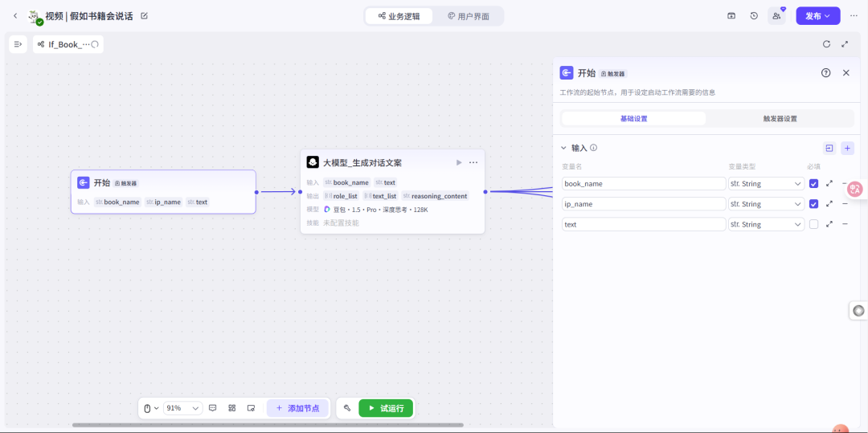Click the plus icon to add input variable
The height and width of the screenshot is (433, 868).
point(847,148)
